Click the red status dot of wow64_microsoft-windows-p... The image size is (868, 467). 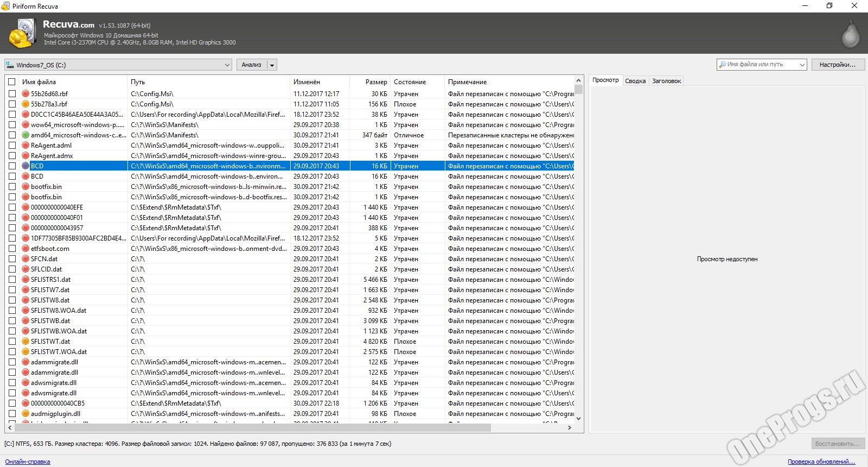25,125
